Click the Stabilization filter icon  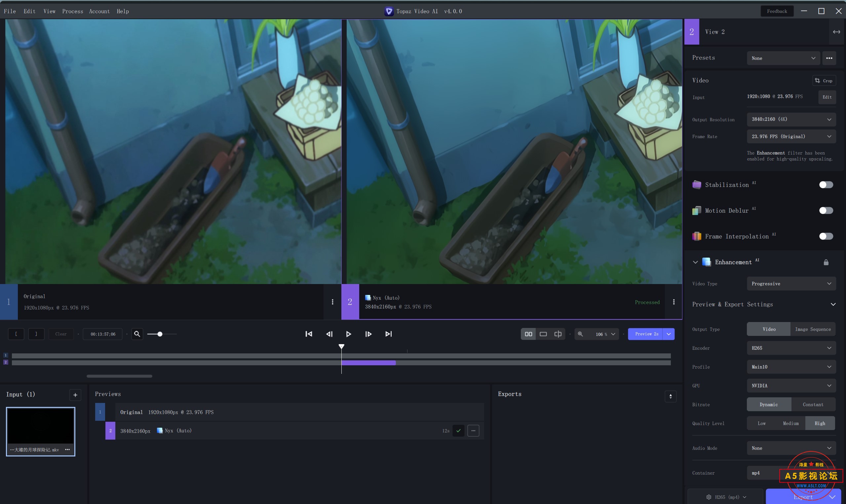696,185
